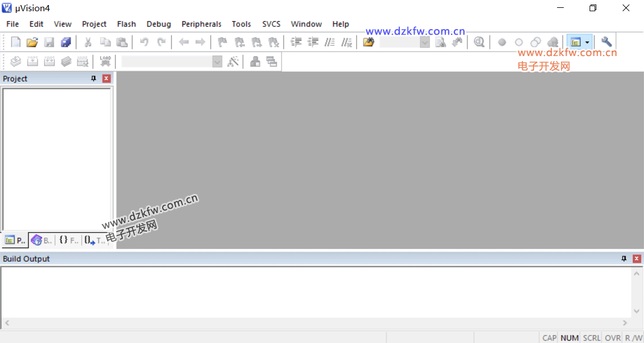Click the Download LOAD icon
Viewport: 644px width, 343px height.
pos(105,62)
